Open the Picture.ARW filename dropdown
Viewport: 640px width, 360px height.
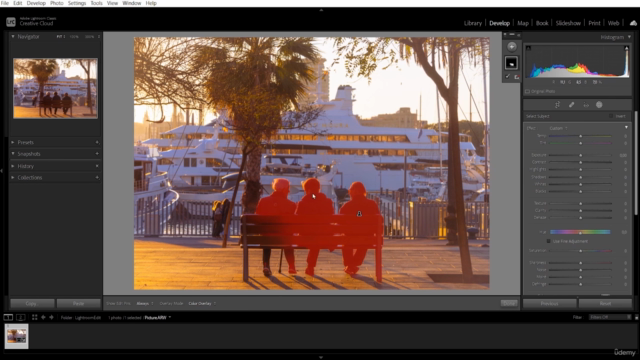coord(158,318)
